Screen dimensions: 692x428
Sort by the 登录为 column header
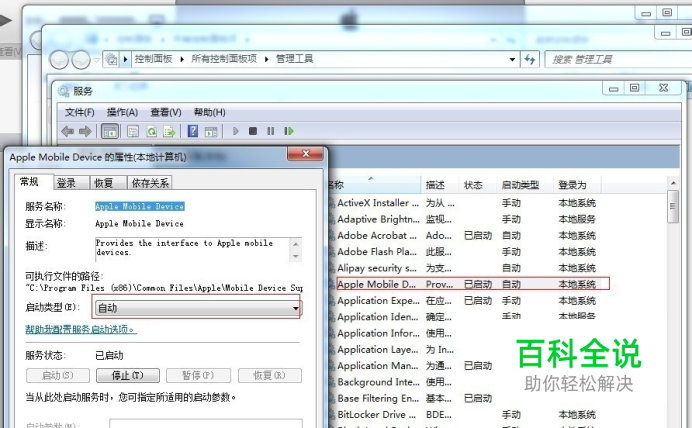(x=577, y=185)
